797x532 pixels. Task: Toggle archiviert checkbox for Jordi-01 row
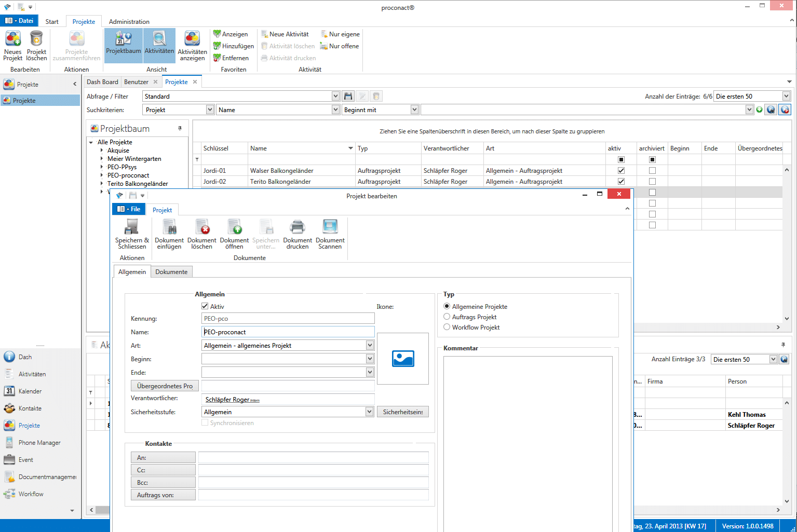click(x=653, y=170)
